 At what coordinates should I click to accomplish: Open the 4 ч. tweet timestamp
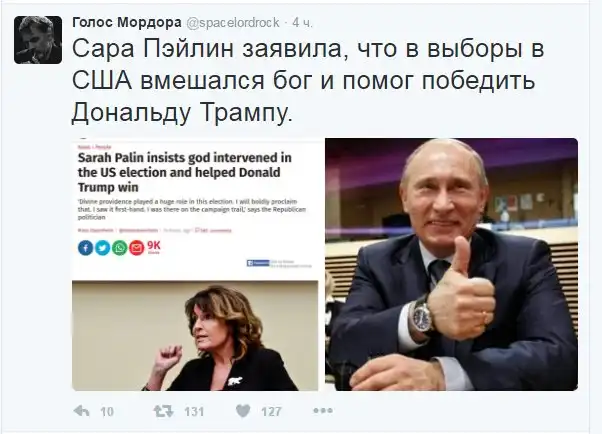coord(303,23)
